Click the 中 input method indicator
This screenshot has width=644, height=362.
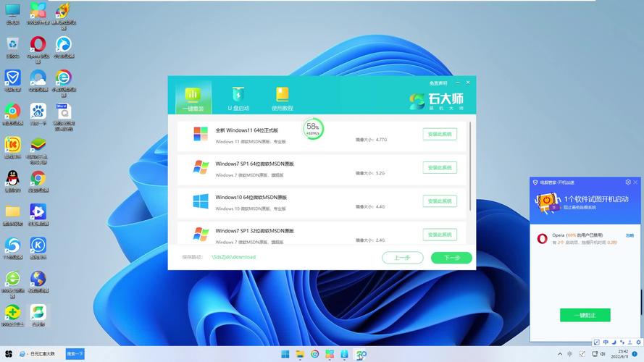pyautogui.click(x=606, y=342)
